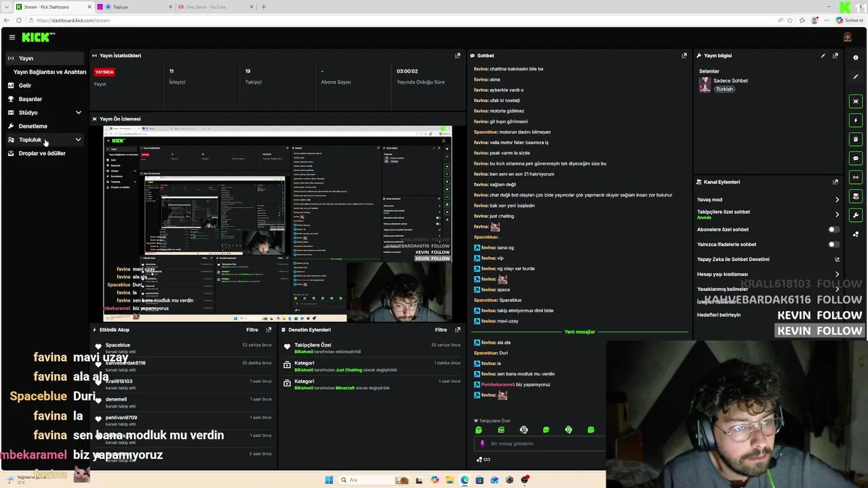Pop out the Denetim Eylemleri panel
The height and width of the screenshot is (488, 868).
(x=458, y=329)
